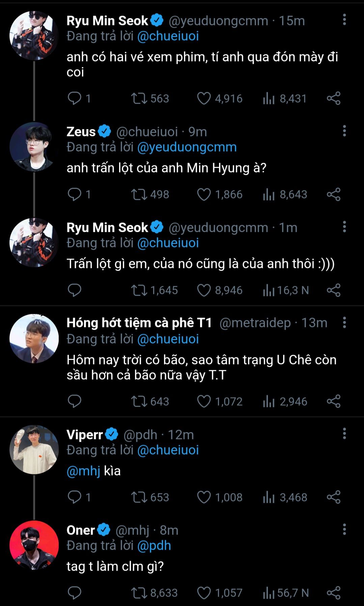Image resolution: width=364 pixels, height=606 pixels.
Task: Open Oner's red profile avatar
Action: (34, 546)
